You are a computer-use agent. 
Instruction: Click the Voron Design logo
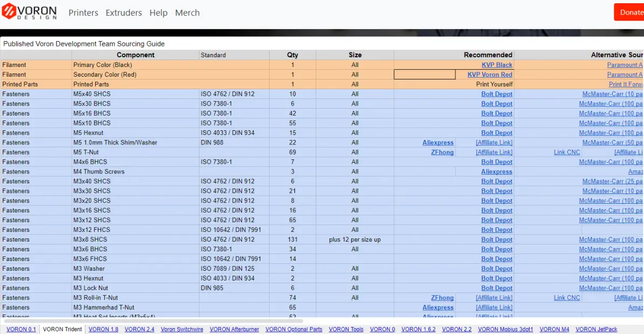tap(29, 11)
